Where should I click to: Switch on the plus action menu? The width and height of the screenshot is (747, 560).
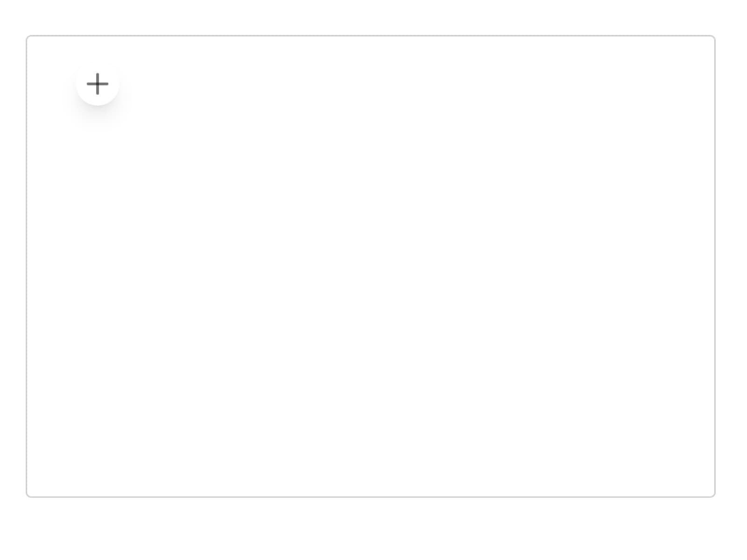[x=98, y=84]
